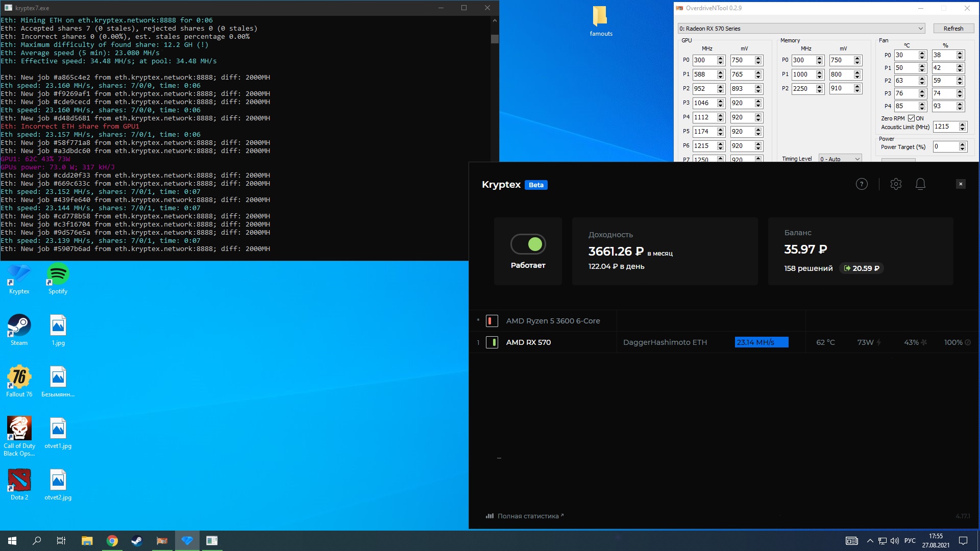Select the 1.jpg desktop file
Image resolution: width=980 pixels, height=551 pixels.
(58, 331)
